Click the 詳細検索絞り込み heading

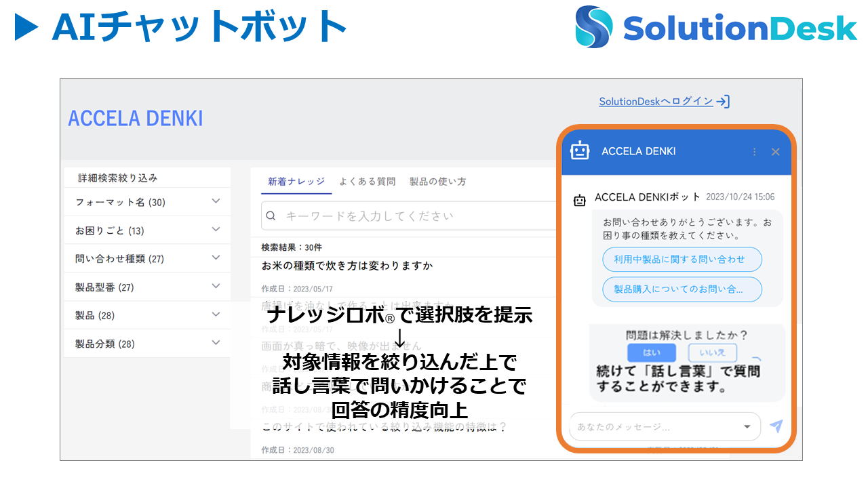pyautogui.click(x=118, y=178)
